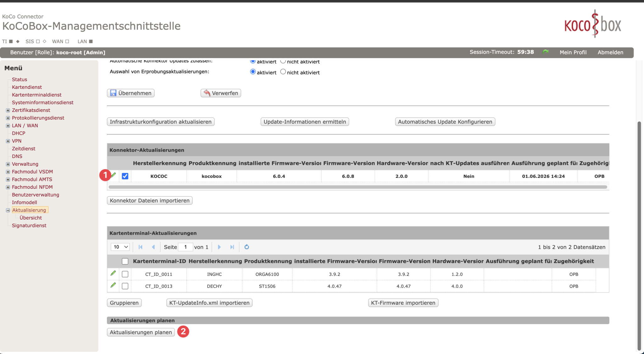Image resolution: width=644 pixels, height=354 pixels.
Task: Click the pencil icon beside KOCOC row
Action: pos(114,175)
